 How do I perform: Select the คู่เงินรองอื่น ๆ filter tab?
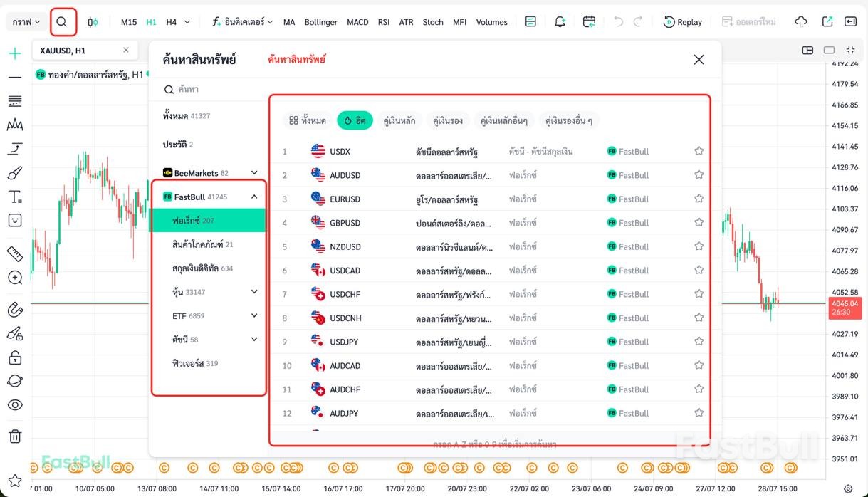point(569,120)
